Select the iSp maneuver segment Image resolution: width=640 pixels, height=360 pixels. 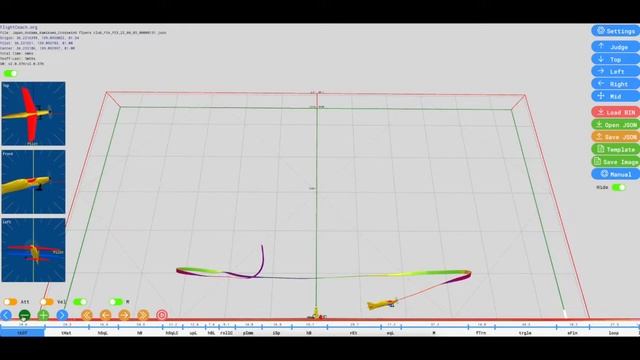(x=276, y=333)
